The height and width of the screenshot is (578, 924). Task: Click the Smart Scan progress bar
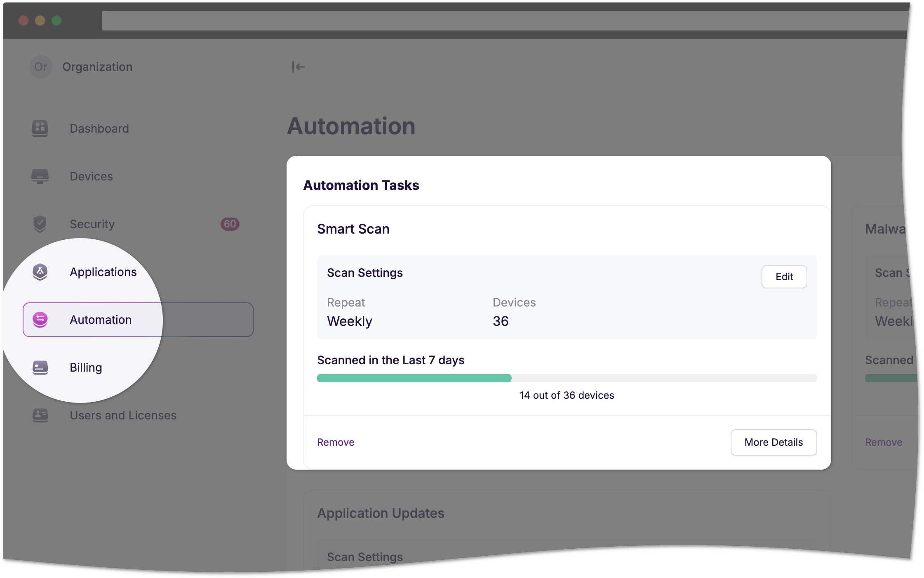click(567, 378)
